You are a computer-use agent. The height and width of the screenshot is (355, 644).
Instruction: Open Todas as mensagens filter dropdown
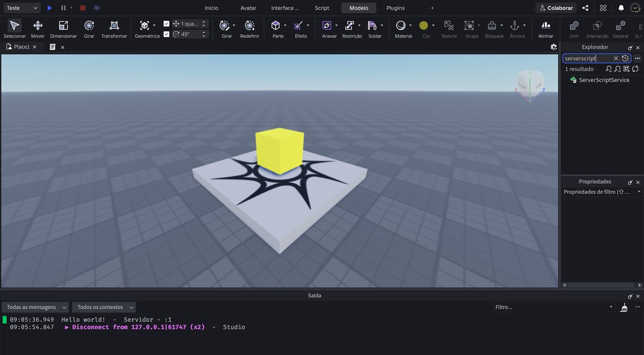pos(35,307)
